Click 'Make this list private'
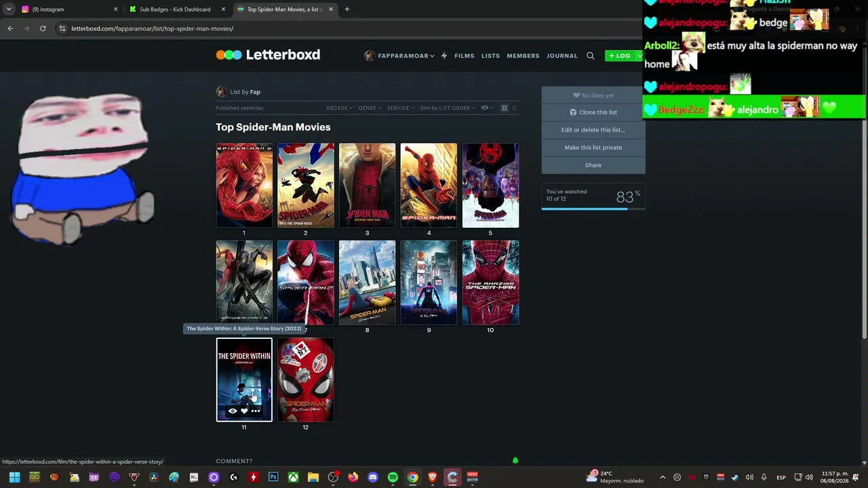This screenshot has width=868, height=488. [x=593, y=148]
